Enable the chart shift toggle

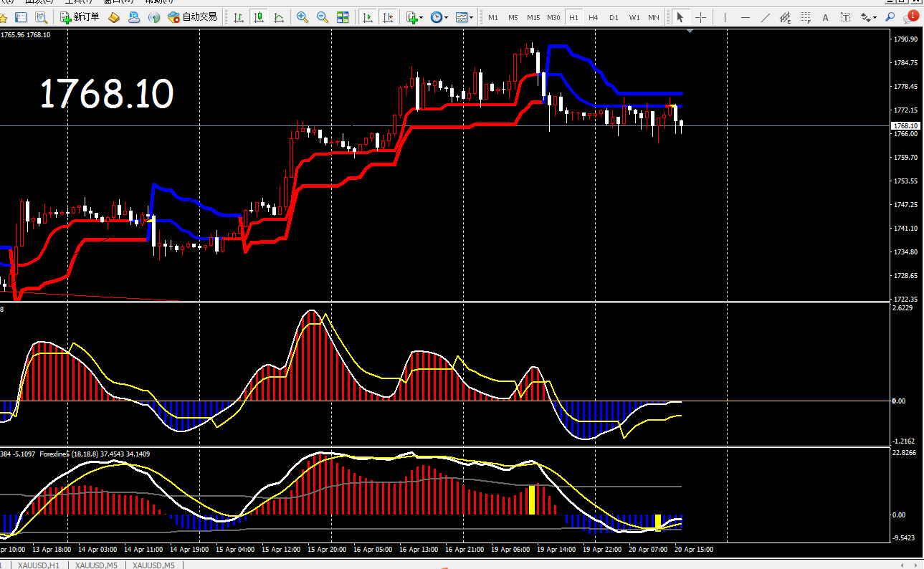[387, 17]
